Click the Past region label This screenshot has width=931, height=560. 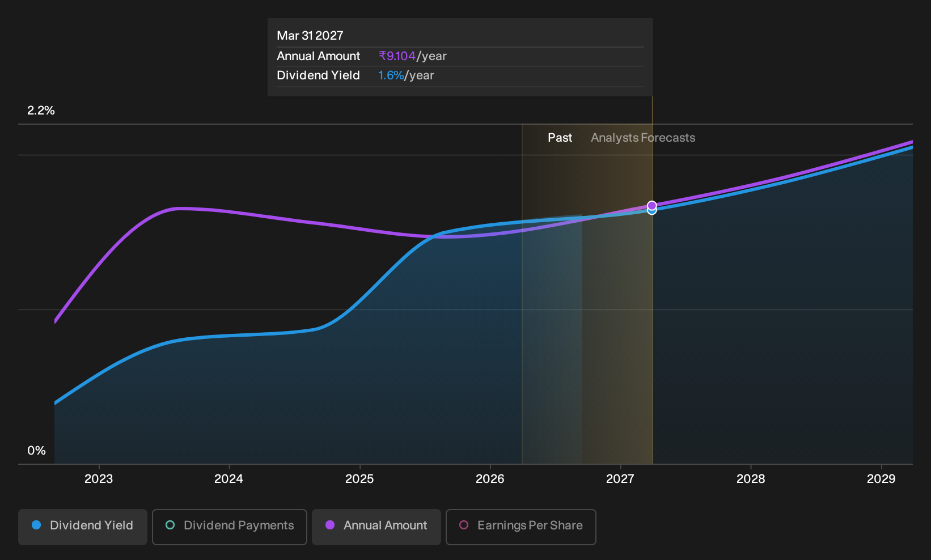click(x=560, y=138)
